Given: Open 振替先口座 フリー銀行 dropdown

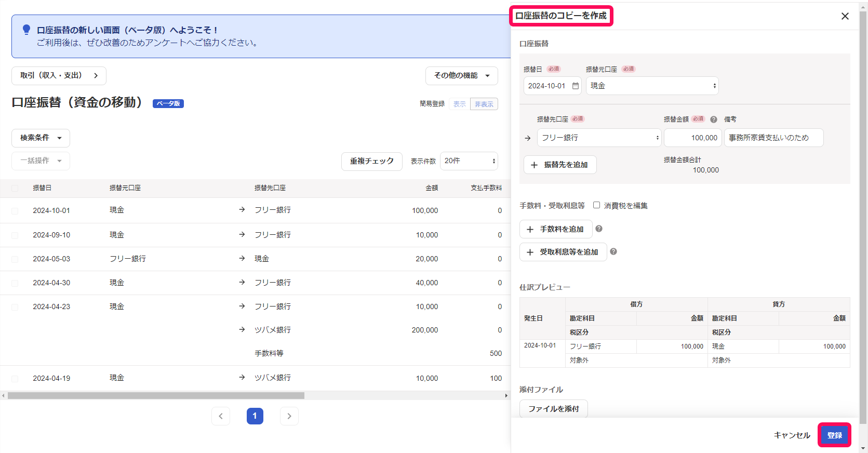Looking at the screenshot, I should point(599,138).
